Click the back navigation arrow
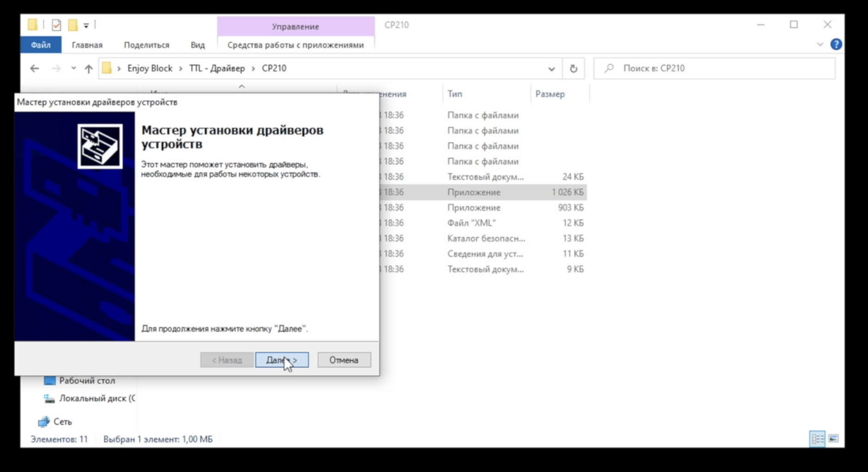The height and width of the screenshot is (472, 868). [x=35, y=68]
